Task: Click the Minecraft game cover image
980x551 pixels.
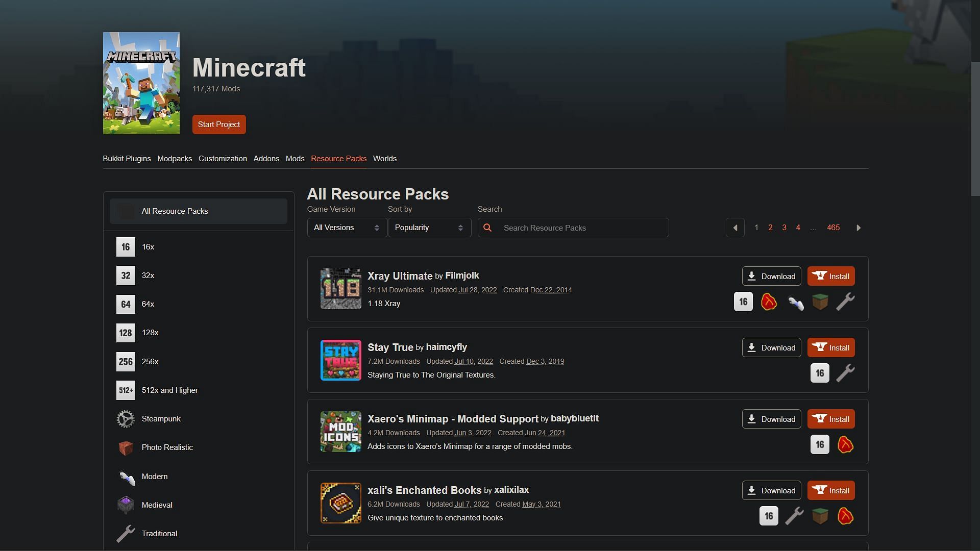Action: click(141, 83)
